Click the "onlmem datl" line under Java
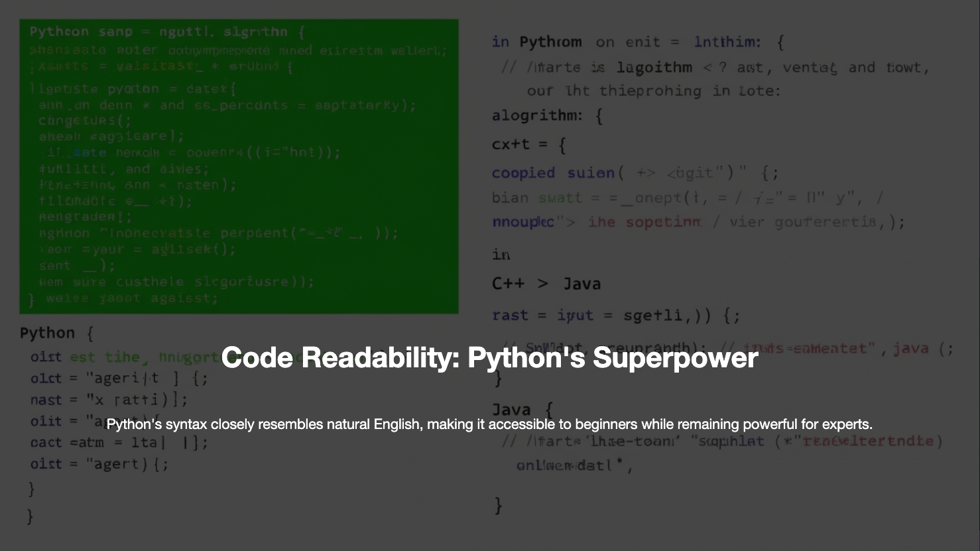Viewport: 980px width, 551px height. [574, 465]
